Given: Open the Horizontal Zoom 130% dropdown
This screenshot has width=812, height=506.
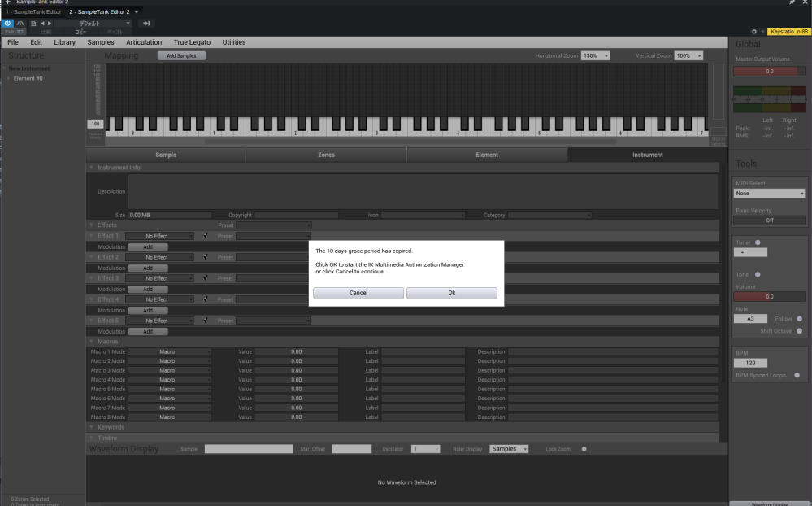Looking at the screenshot, I should (x=596, y=55).
